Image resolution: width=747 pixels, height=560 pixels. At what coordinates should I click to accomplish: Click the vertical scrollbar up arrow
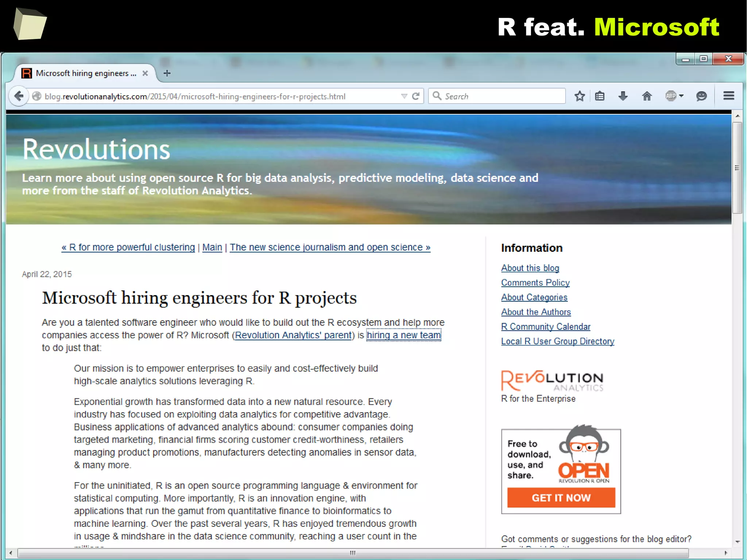(737, 116)
